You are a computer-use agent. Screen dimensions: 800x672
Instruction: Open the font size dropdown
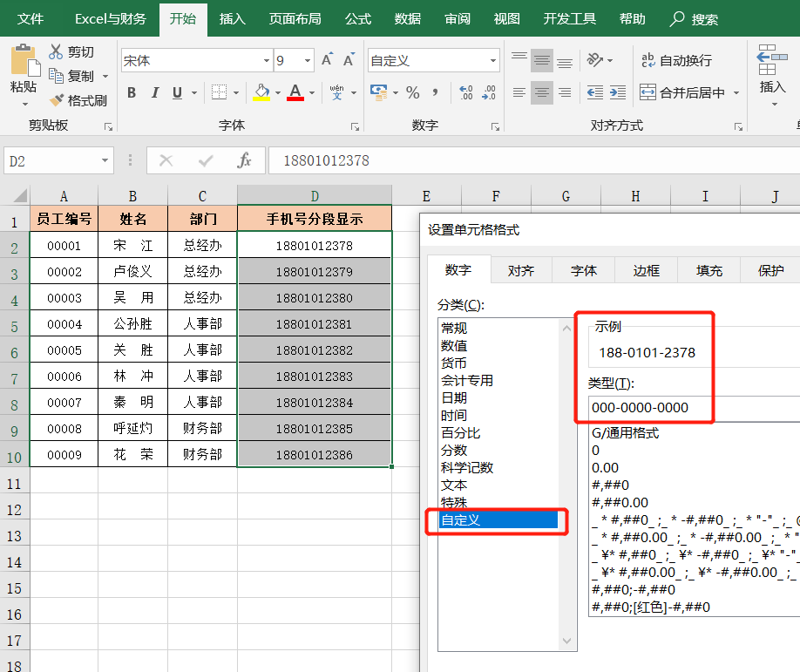pos(307,61)
